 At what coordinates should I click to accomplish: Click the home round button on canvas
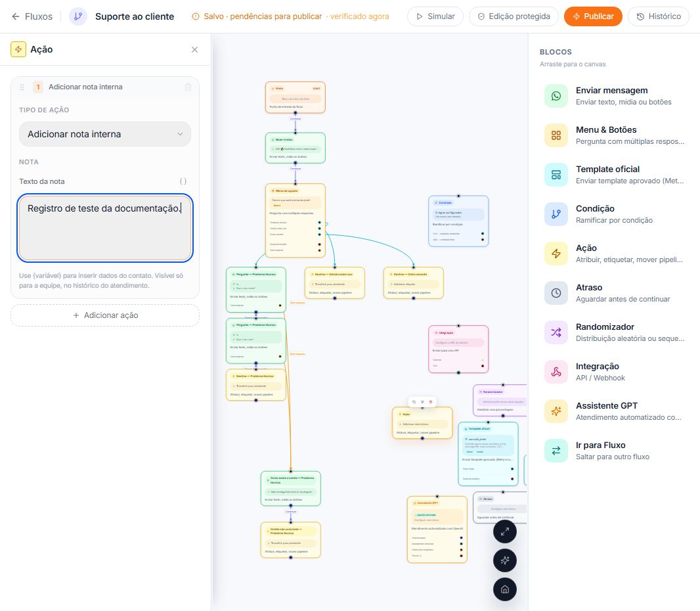coord(505,589)
